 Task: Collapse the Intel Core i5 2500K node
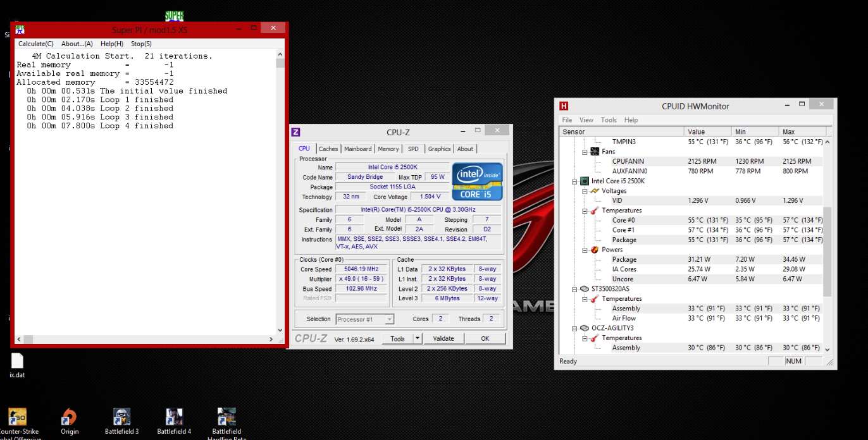pos(574,181)
